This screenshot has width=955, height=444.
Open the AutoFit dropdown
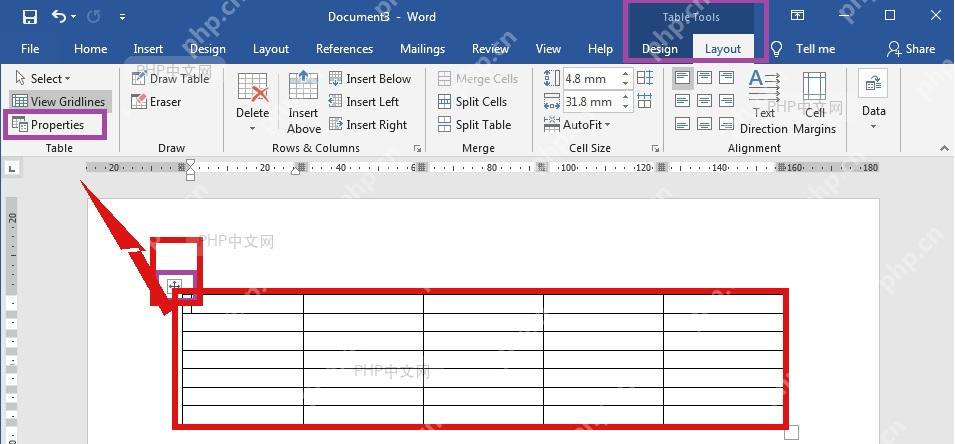tap(577, 125)
